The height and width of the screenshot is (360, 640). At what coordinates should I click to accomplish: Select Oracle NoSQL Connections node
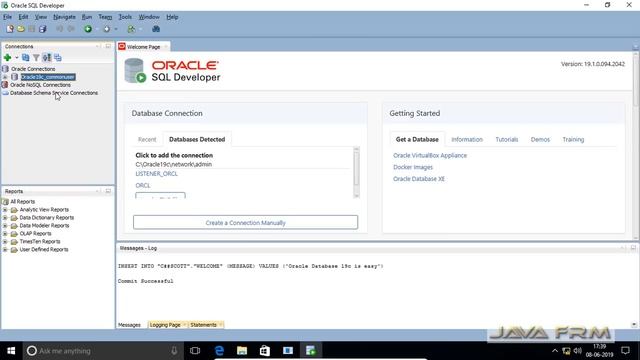coord(40,85)
